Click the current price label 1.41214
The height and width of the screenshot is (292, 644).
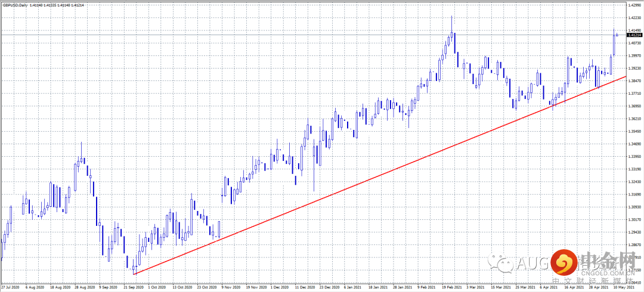tap(635, 35)
